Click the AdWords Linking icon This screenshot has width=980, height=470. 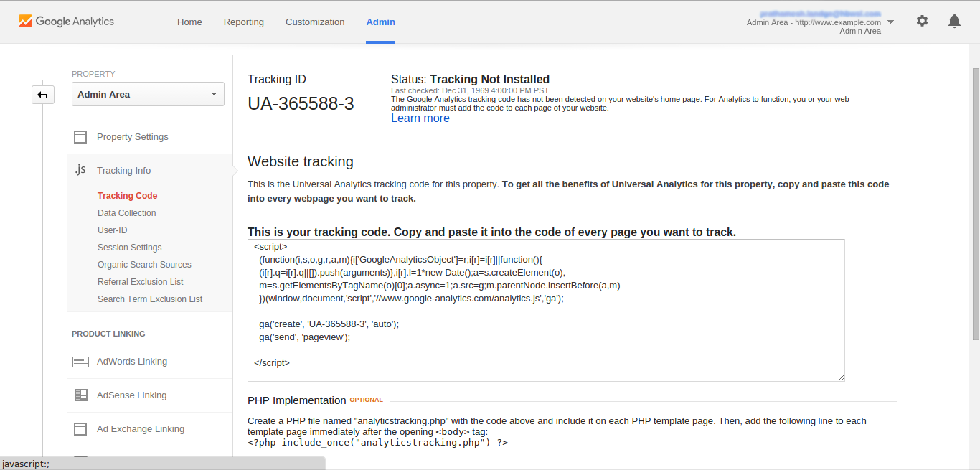[80, 362]
